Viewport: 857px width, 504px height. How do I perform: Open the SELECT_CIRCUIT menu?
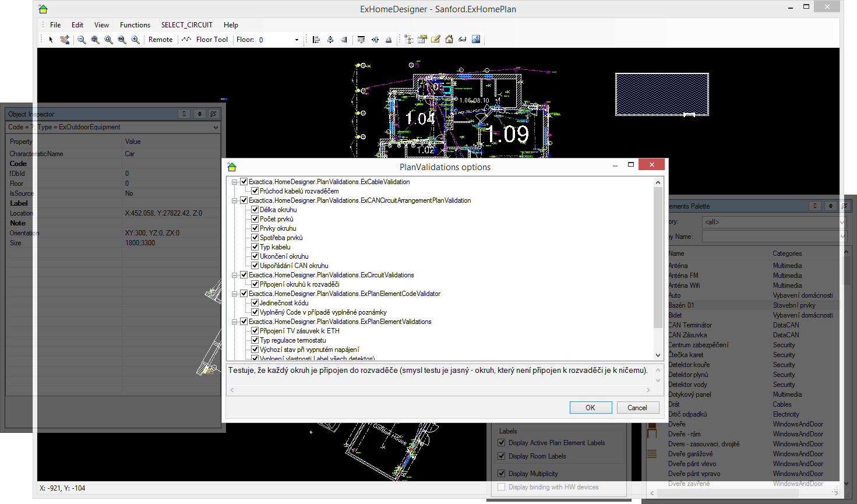coord(186,25)
